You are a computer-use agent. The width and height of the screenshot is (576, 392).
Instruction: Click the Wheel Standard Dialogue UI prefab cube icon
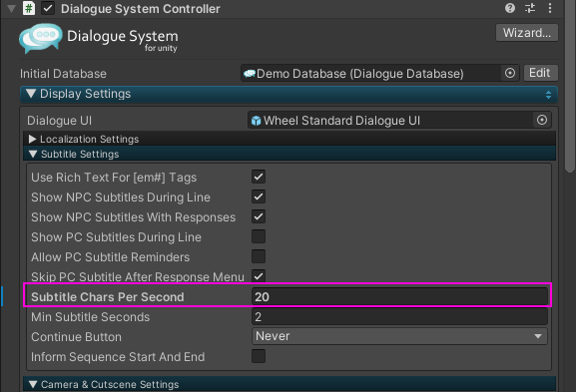click(x=256, y=121)
